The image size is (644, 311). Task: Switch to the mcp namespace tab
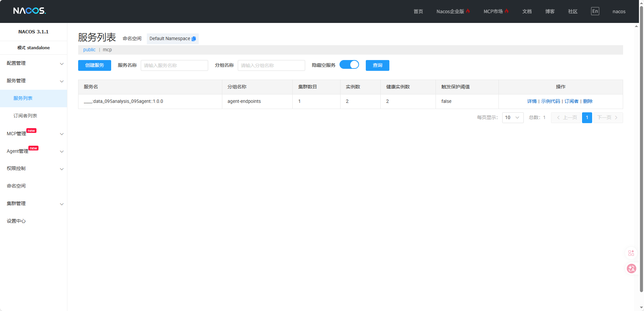(x=107, y=50)
